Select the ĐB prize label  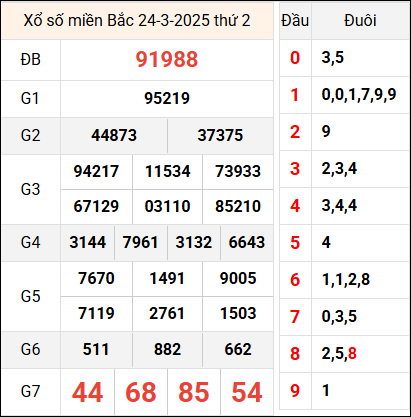click(30, 60)
